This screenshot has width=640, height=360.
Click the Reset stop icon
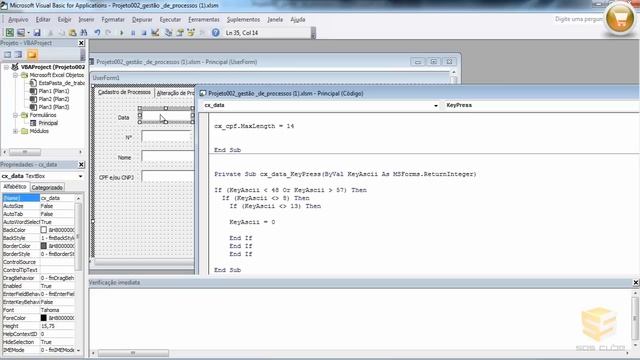144,33
